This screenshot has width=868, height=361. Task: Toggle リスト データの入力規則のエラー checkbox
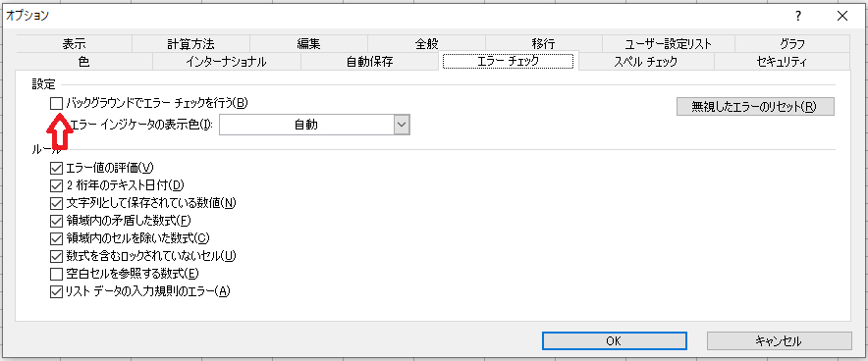click(56, 291)
